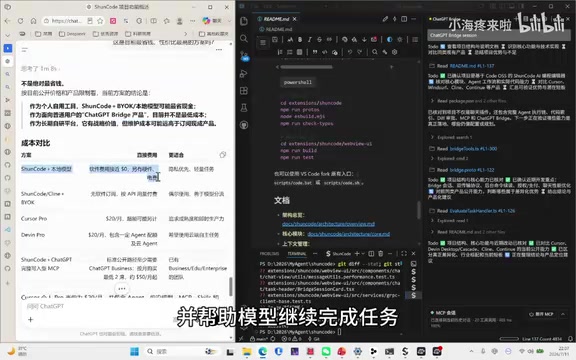This screenshot has width=576, height=360.
Task: Toggle the blue theme switch in markdown toolbar
Action: (390, 39)
